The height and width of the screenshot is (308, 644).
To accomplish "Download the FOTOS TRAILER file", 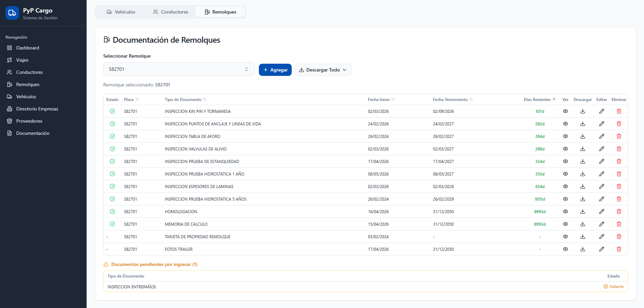I will [583, 249].
